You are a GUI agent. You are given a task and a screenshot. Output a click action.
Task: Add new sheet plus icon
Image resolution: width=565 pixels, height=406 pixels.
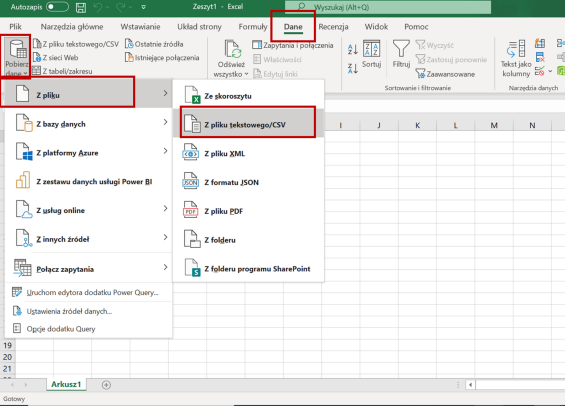[106, 385]
